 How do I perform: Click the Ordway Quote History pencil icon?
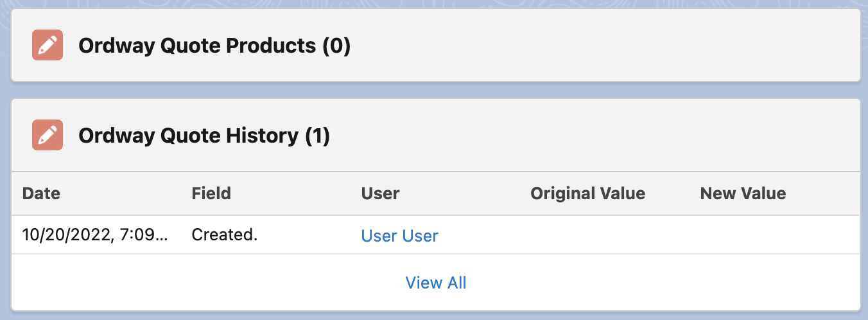[x=48, y=135]
